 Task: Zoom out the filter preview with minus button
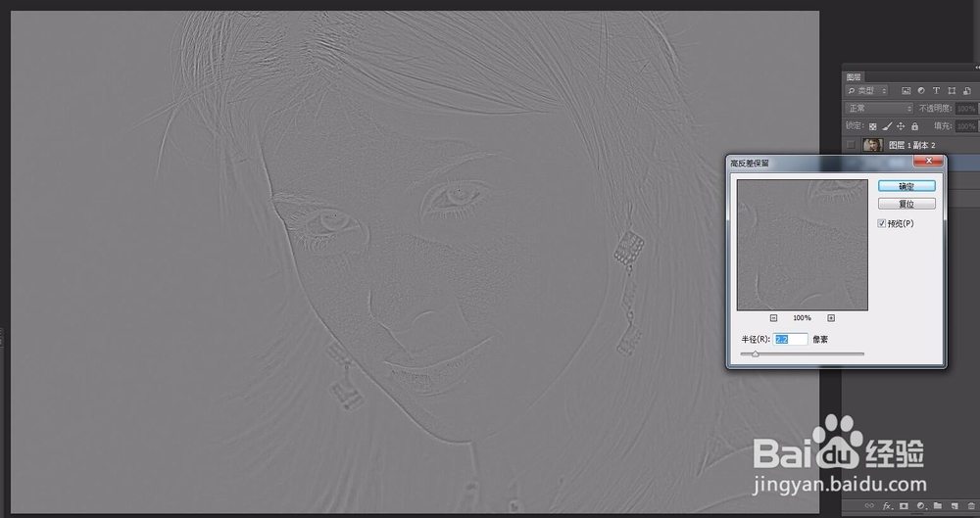click(x=773, y=318)
